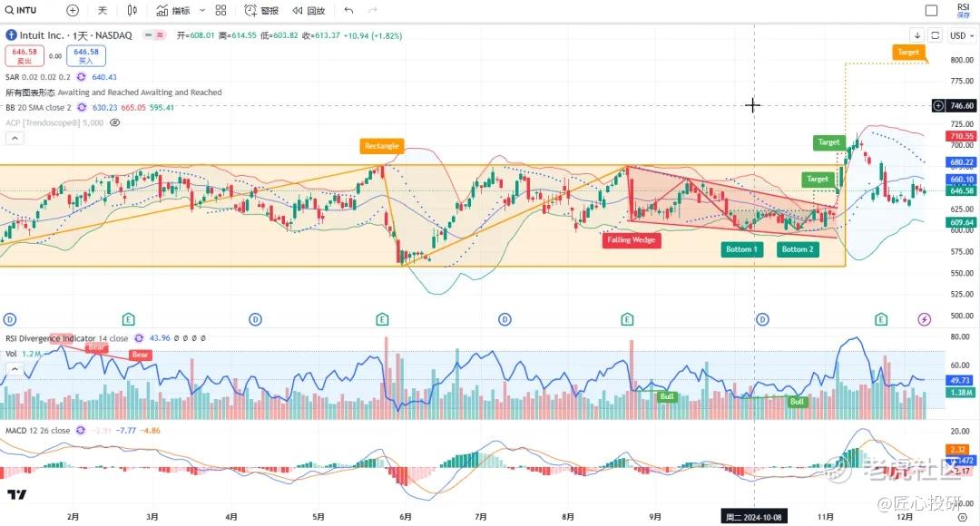Click the down-arrow button near USD
The height and width of the screenshot is (526, 980).
point(916,35)
